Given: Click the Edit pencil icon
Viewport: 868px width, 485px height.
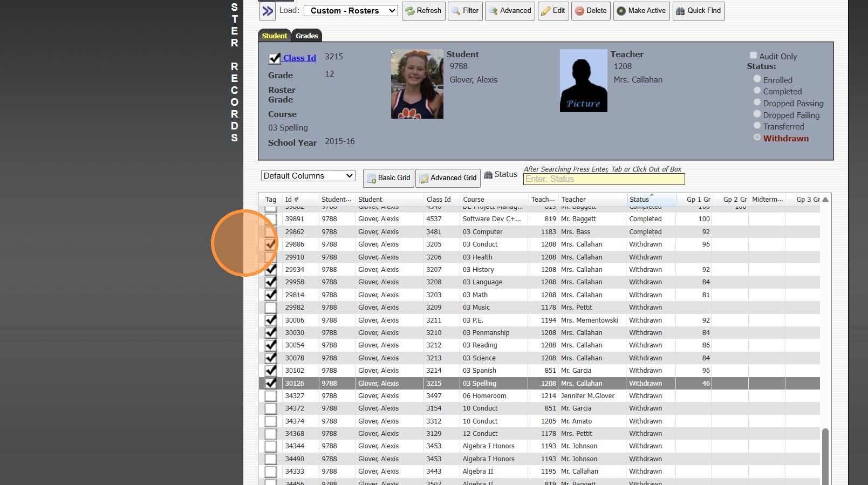Looking at the screenshot, I should (546, 11).
